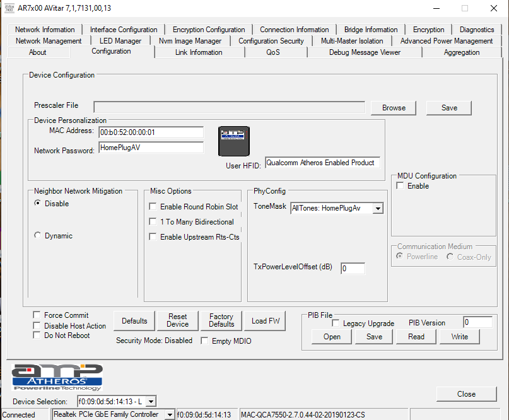Click the TxPowerLevelOffset (dB) field
The width and height of the screenshot is (509, 420).
[353, 268]
